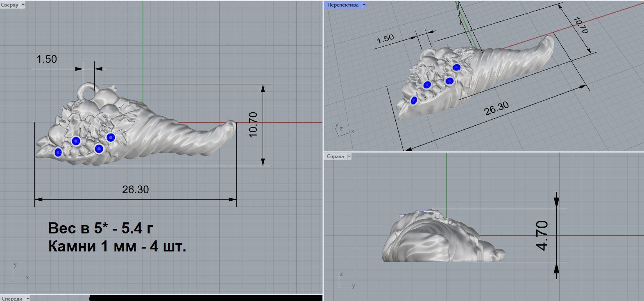The height and width of the screenshot is (301, 644).
Task: Open the Сверху viewport dropdown arrow
Action: [23, 5]
